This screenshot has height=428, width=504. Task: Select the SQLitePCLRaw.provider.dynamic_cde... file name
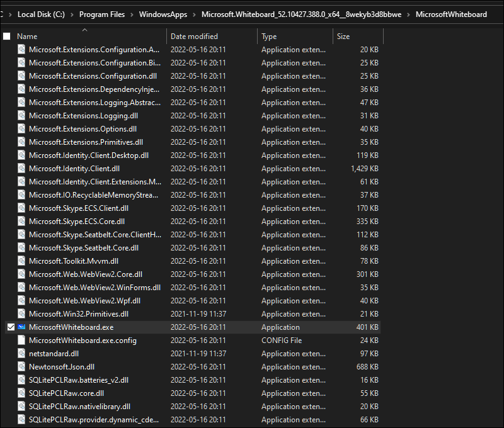94,420
